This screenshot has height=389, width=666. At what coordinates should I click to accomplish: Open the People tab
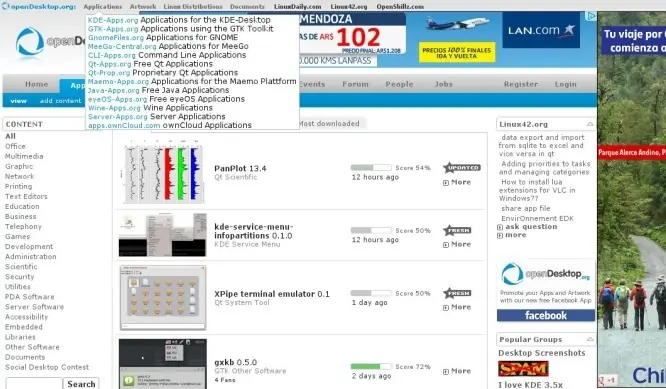coord(399,84)
